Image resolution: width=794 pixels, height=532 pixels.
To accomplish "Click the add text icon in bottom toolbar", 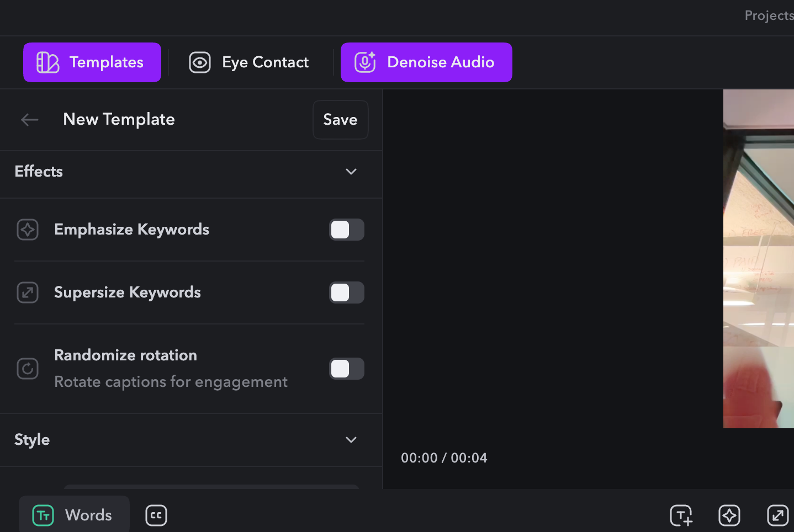I will tap(681, 515).
